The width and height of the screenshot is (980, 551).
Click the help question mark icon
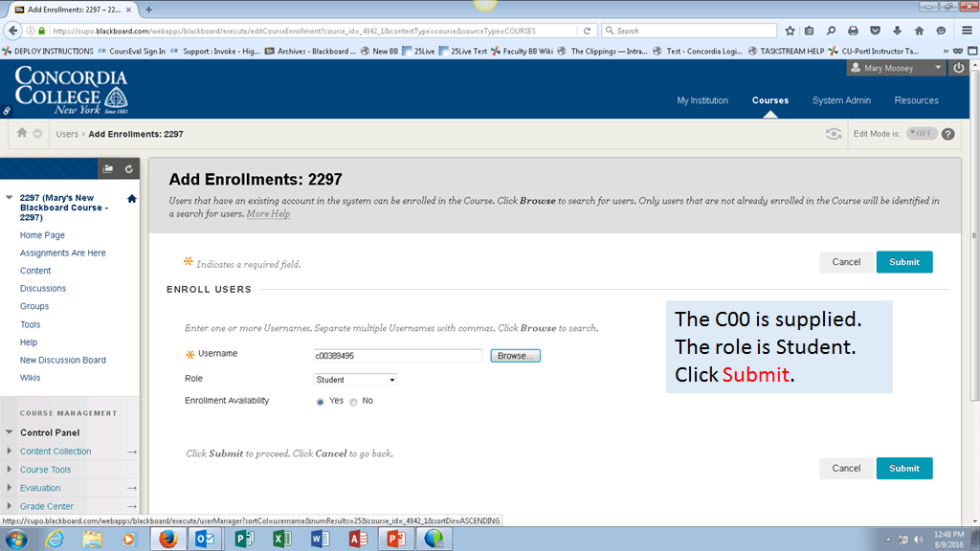[948, 134]
